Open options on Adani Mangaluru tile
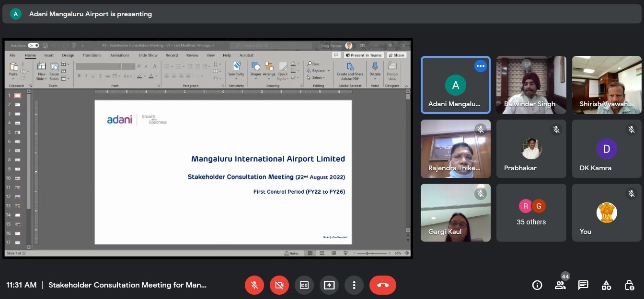This screenshot has width=644, height=299. pyautogui.click(x=480, y=66)
